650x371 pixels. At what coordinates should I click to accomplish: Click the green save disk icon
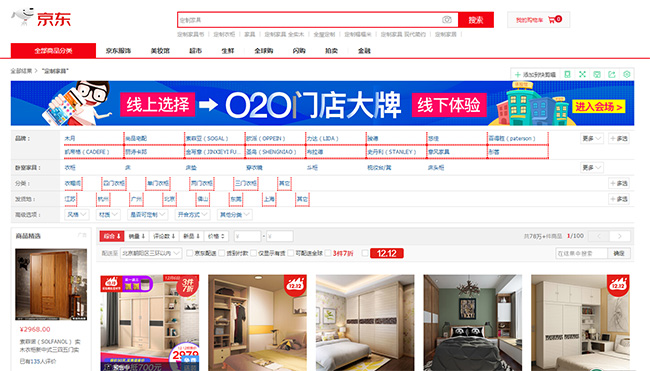[x=597, y=74]
